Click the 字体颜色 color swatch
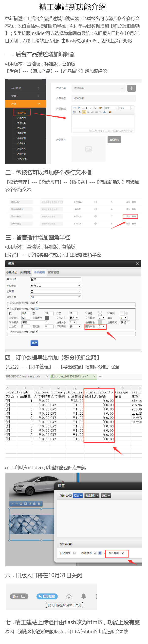Image resolution: width=148 pixels, height=644 pixels. tap(47, 318)
